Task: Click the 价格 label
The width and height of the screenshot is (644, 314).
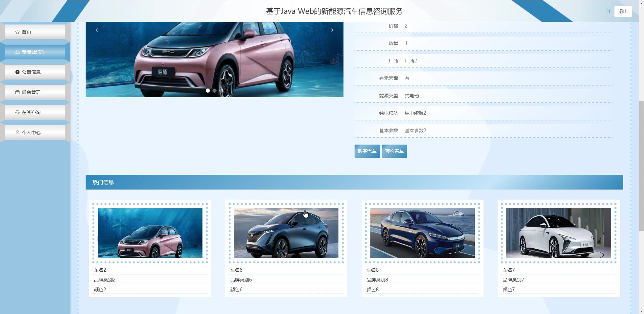Action: 393,26
